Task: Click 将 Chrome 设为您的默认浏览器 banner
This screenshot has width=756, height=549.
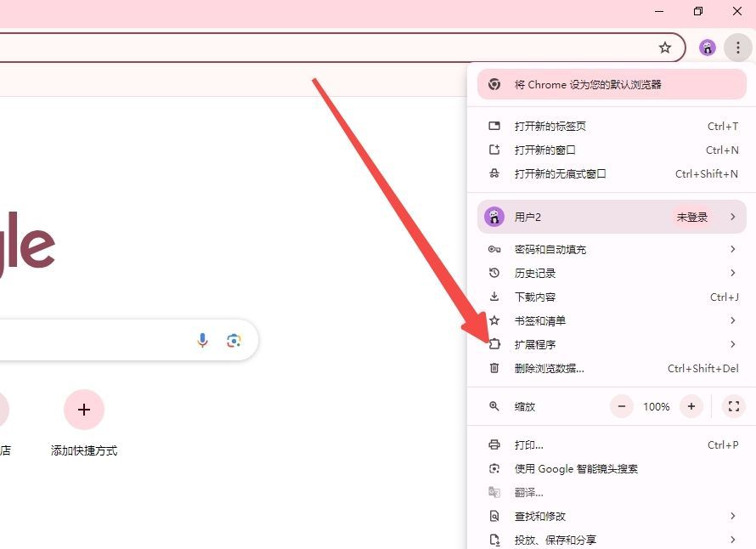Action: [x=612, y=84]
